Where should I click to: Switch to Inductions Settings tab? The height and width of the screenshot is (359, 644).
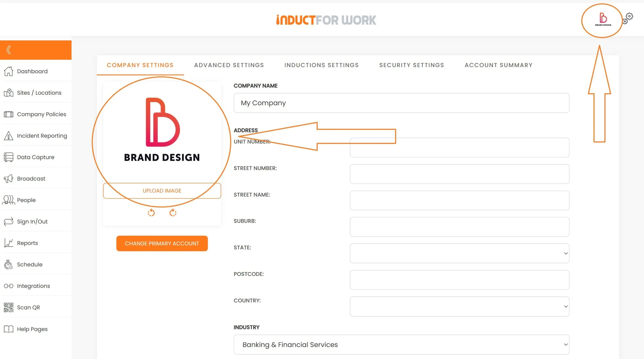click(321, 65)
